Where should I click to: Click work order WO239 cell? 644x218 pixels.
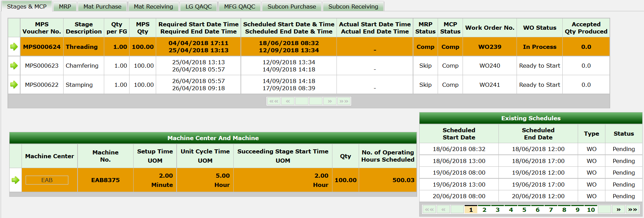(490, 47)
